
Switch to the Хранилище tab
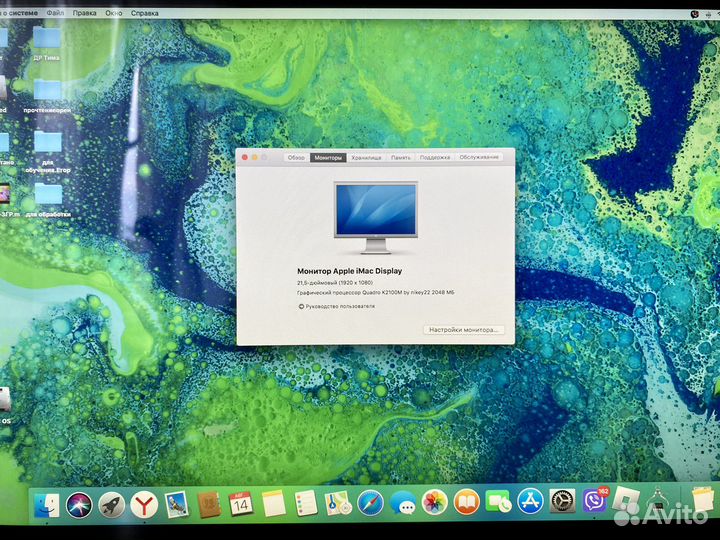pyautogui.click(x=366, y=158)
